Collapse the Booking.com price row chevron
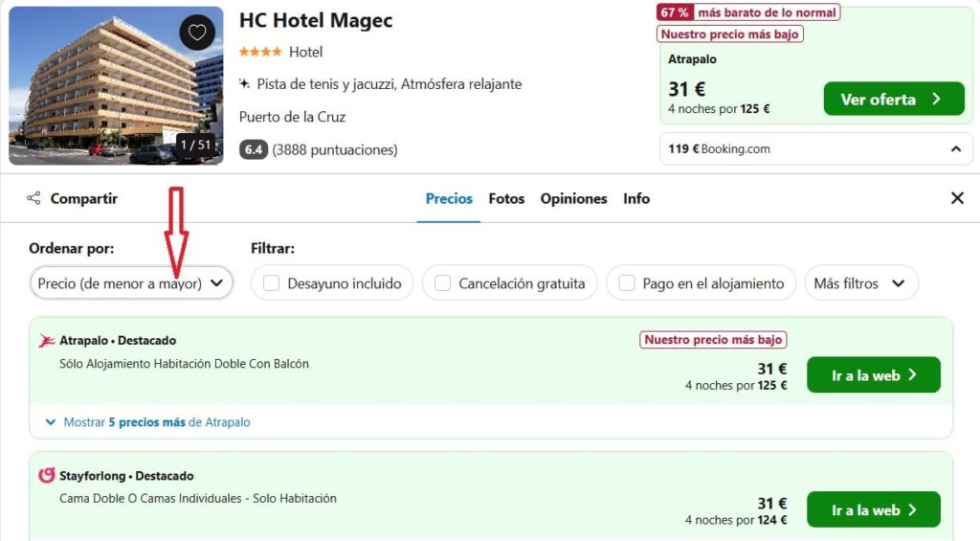 coord(956,148)
